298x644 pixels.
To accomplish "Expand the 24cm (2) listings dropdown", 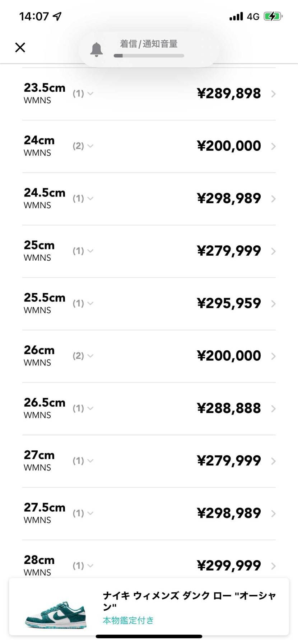I will (x=83, y=146).
